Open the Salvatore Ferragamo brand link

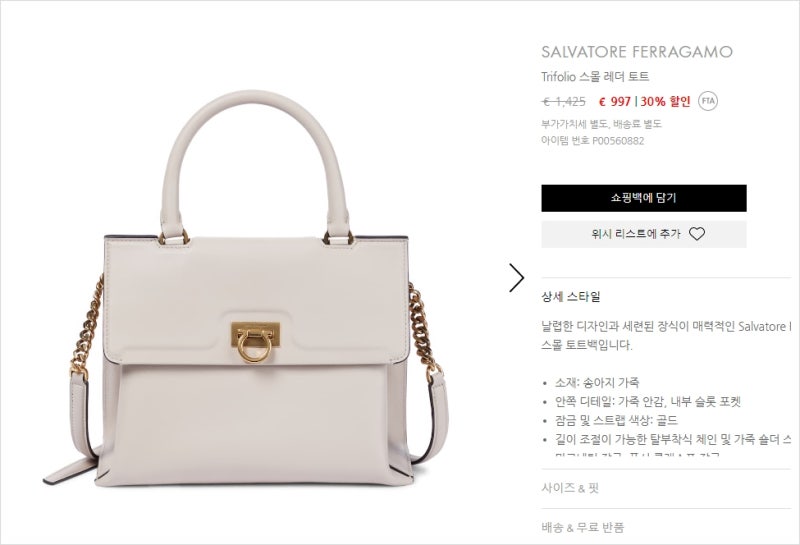tap(637, 52)
